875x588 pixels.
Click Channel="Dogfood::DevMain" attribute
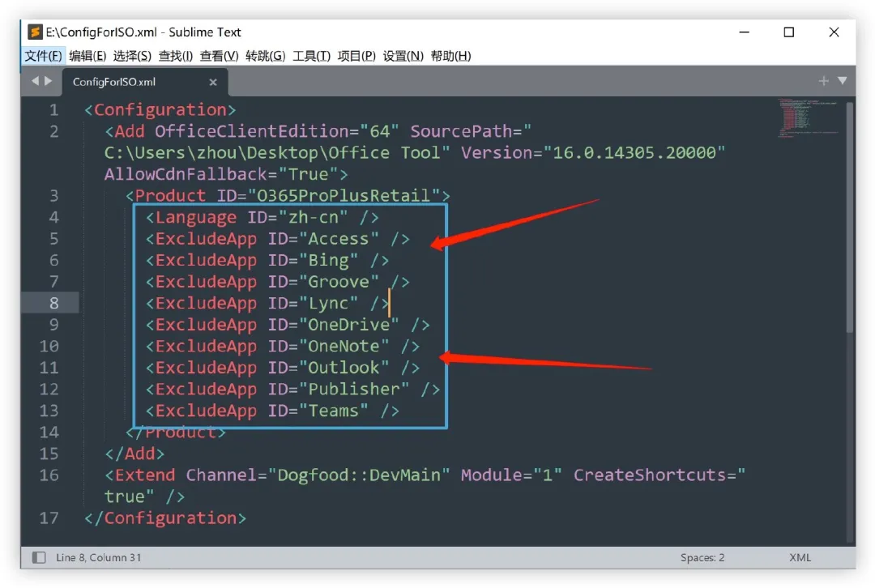tap(318, 475)
